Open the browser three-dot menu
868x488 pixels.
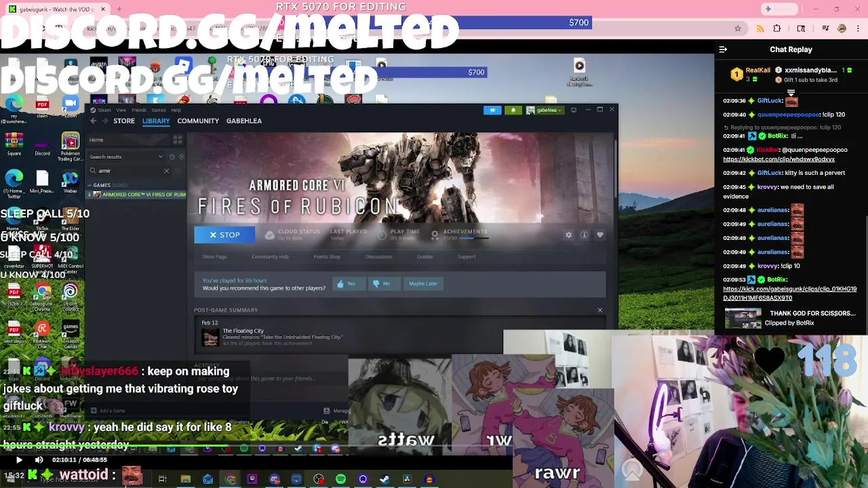[x=859, y=28]
